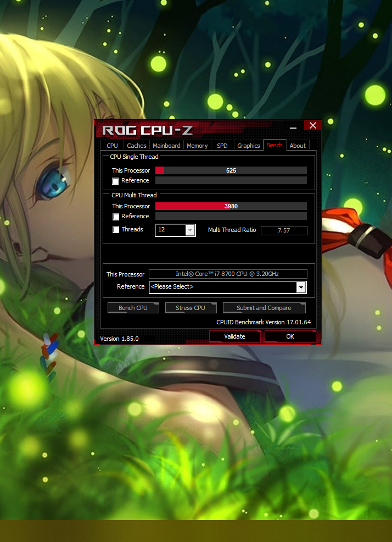Click the single thread Reference empty bar
This screenshot has width=392, height=542.
[231, 180]
